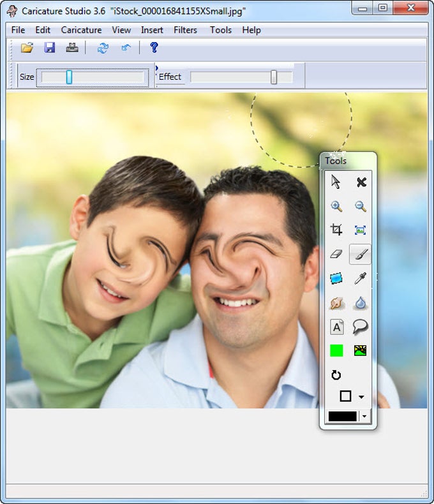Choose the water drop blur tool
Screen dimensions: 434x504
[361, 303]
